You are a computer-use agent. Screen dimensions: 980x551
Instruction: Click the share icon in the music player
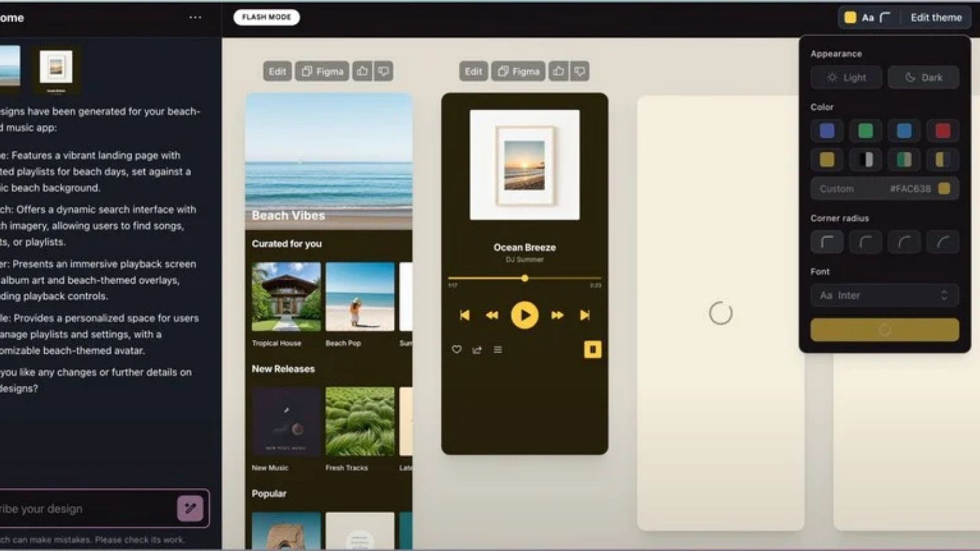point(477,350)
